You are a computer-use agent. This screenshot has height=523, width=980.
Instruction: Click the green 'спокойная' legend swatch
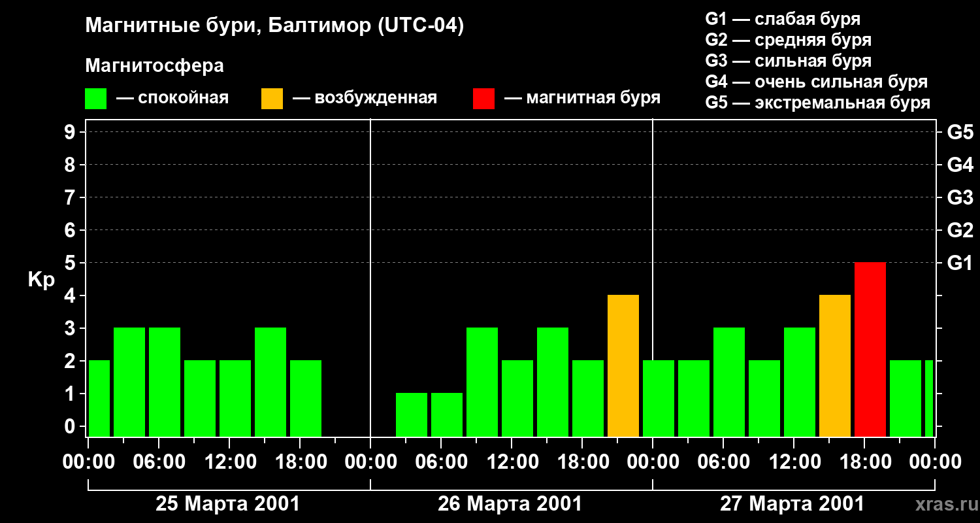coord(96,98)
